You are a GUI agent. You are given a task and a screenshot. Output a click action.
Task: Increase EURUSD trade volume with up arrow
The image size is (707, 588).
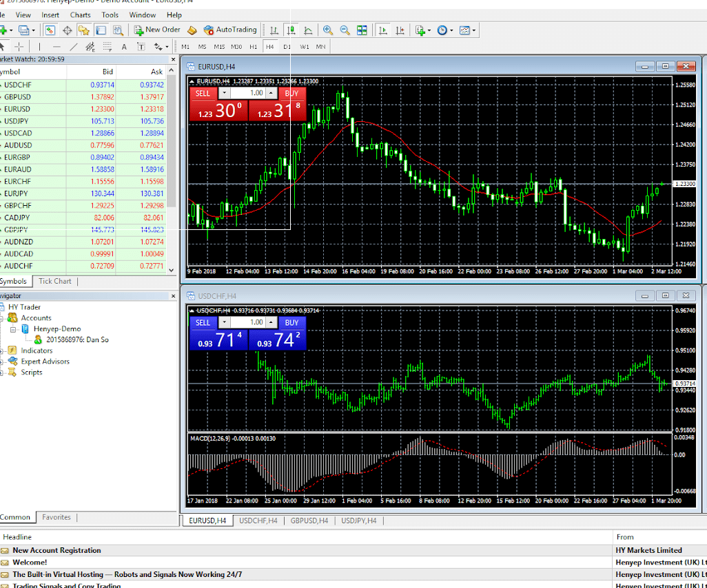pos(271,93)
